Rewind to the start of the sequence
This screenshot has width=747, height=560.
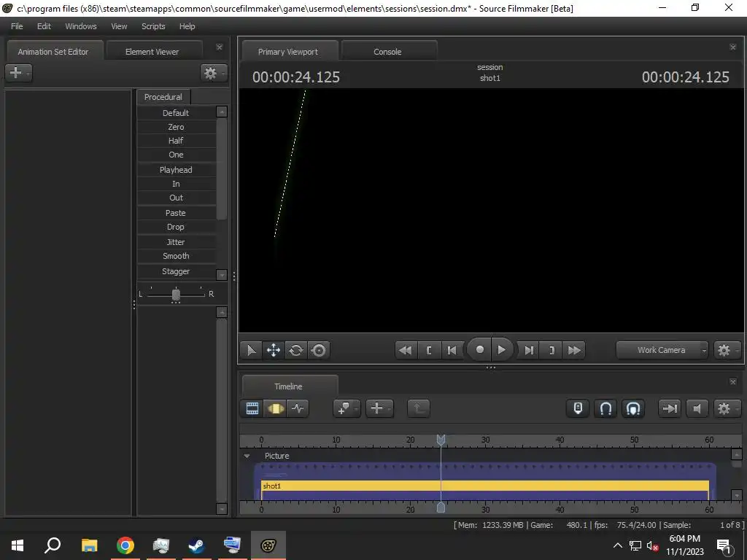click(x=406, y=351)
